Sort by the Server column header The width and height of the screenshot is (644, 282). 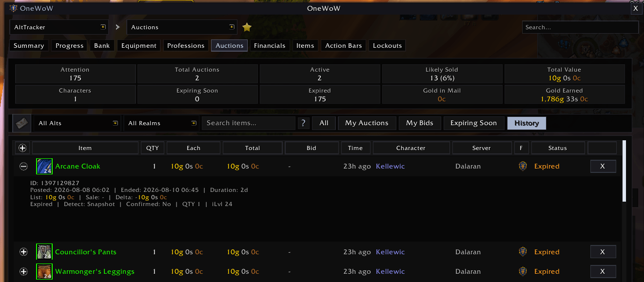click(482, 148)
